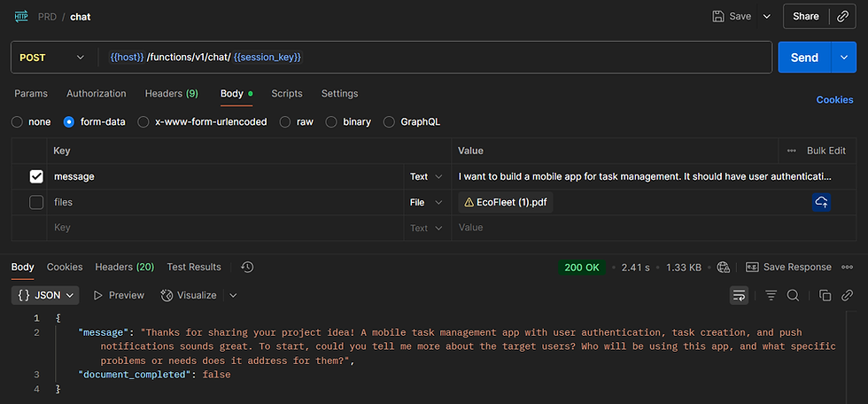Click the empty Value input field
The width and height of the screenshot is (868, 404).
pyautogui.click(x=654, y=228)
